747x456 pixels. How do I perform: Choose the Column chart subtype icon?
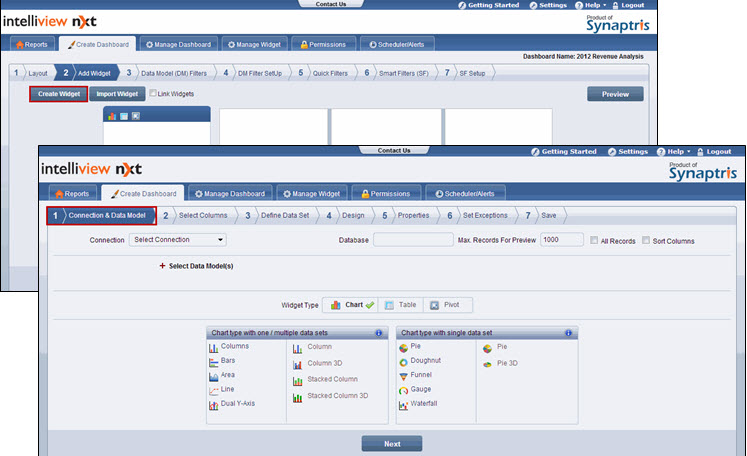pos(298,349)
